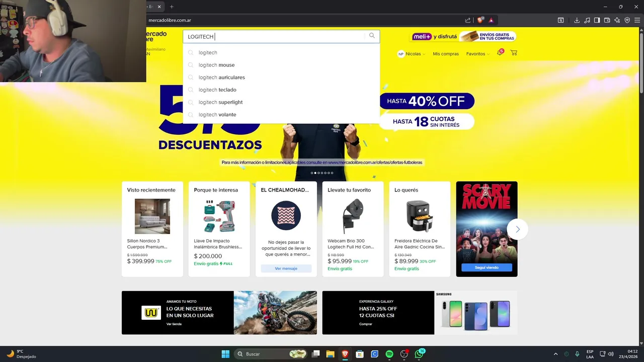Click Ver tienda in the moto banner
644x362 pixels.
[x=174, y=324]
